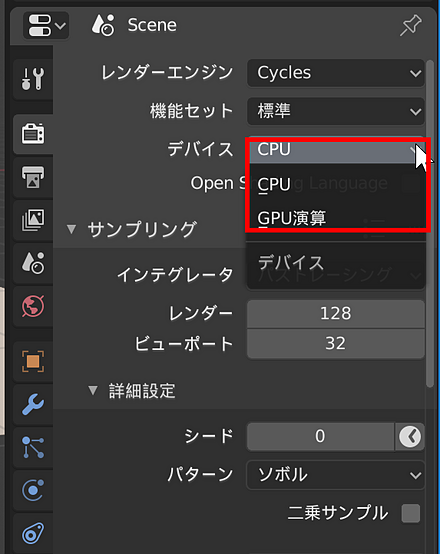This screenshot has width=440, height=554.
Task: Open the Modifiers wrench tab
Action: tap(33, 404)
